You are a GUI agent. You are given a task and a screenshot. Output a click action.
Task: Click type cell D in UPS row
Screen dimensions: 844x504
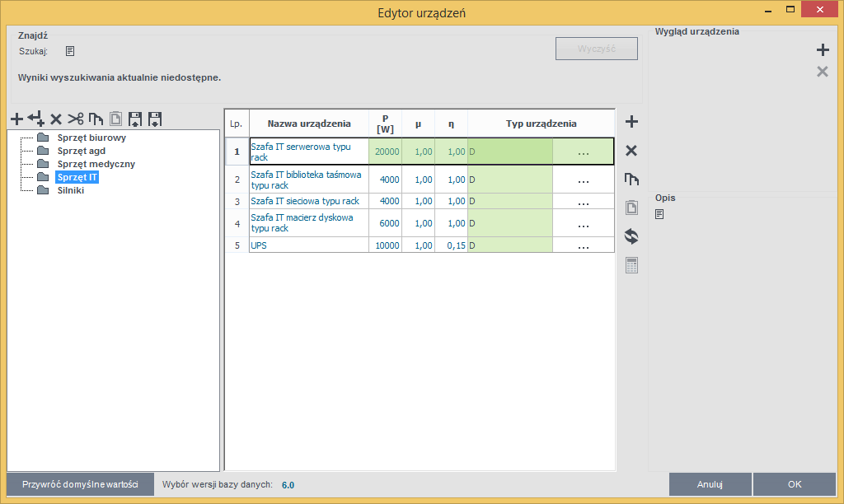[510, 245]
